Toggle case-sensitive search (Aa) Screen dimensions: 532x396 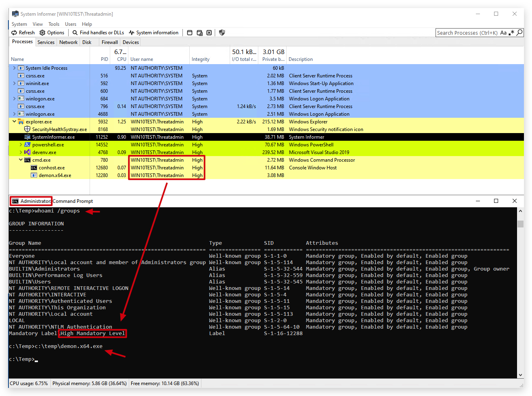click(503, 33)
